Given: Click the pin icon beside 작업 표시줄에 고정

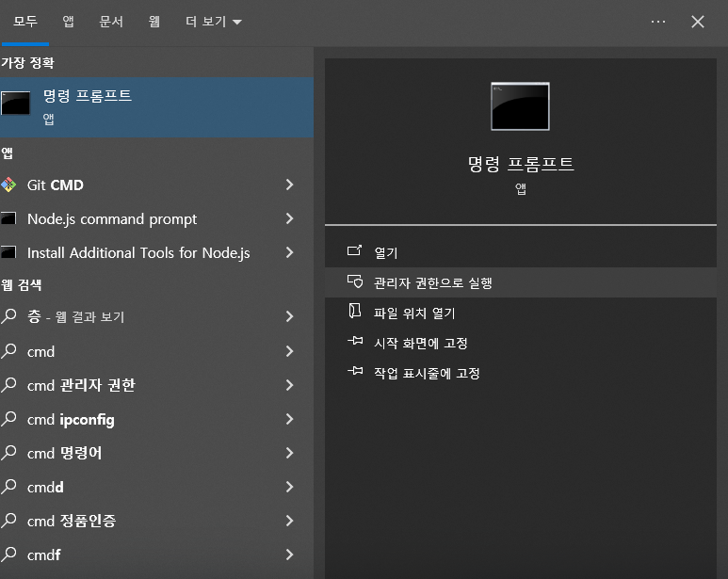Looking at the screenshot, I should tap(355, 371).
